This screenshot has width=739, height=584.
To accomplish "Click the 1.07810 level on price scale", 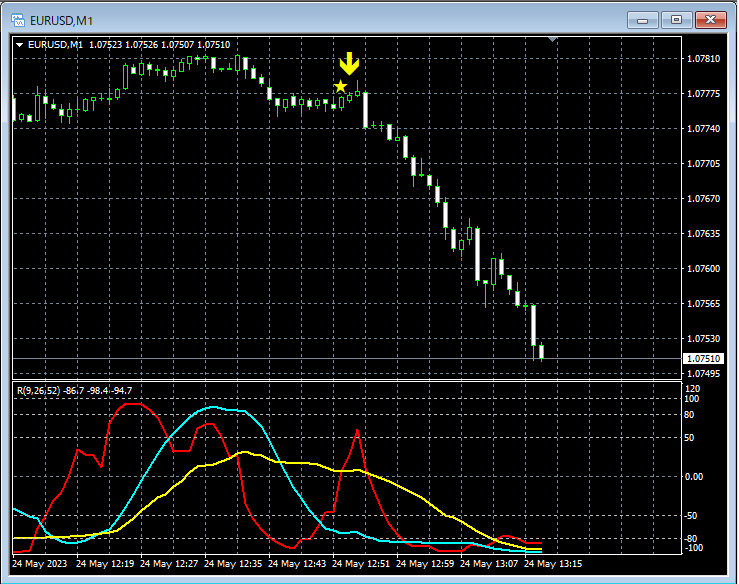I will click(704, 59).
